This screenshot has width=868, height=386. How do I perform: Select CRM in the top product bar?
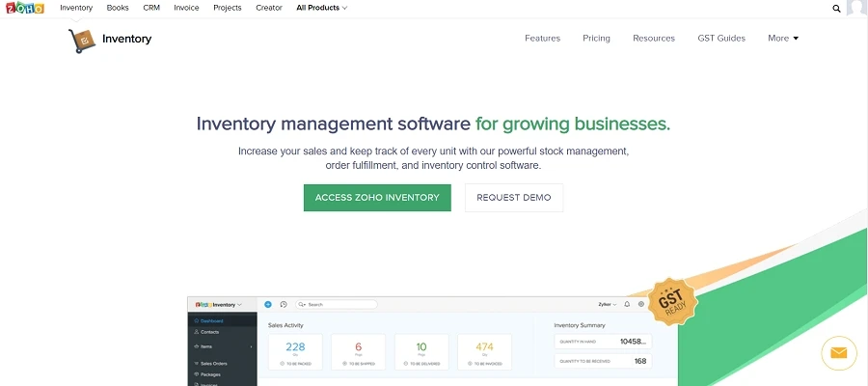[151, 8]
